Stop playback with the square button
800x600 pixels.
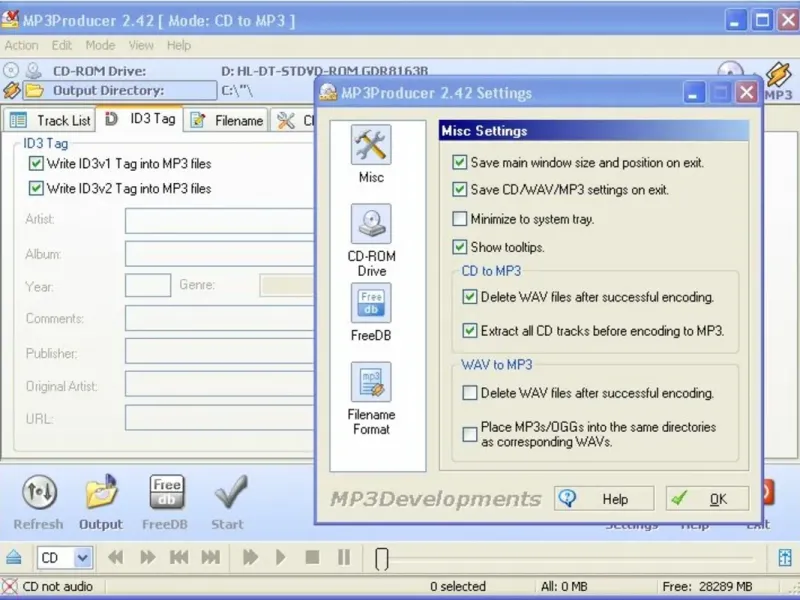[x=312, y=557]
